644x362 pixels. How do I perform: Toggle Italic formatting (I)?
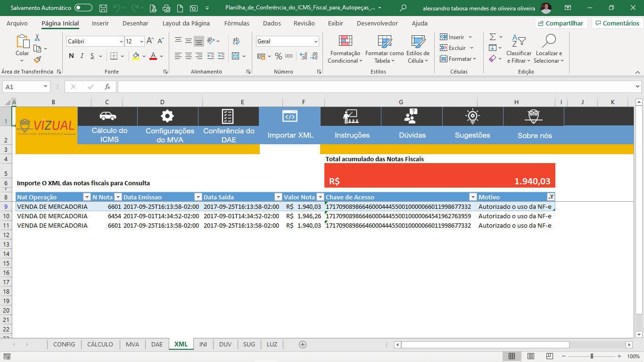tap(82, 56)
